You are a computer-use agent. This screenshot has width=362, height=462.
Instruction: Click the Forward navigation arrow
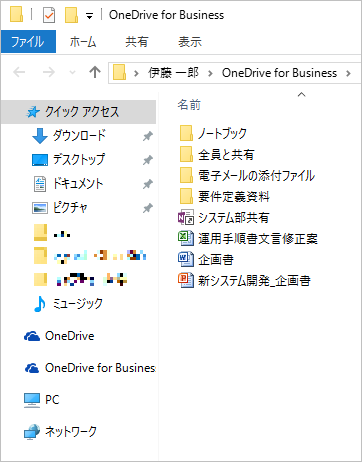[x=49, y=72]
